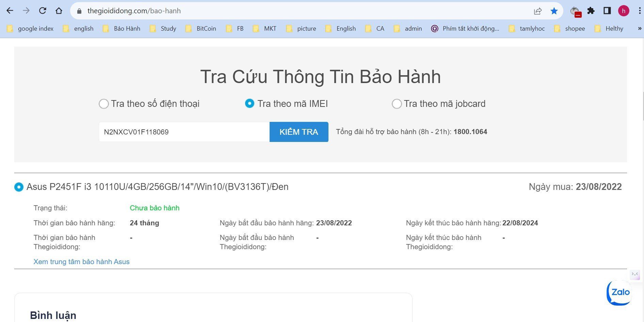Open the 'google index' bookmark folder

click(30, 29)
